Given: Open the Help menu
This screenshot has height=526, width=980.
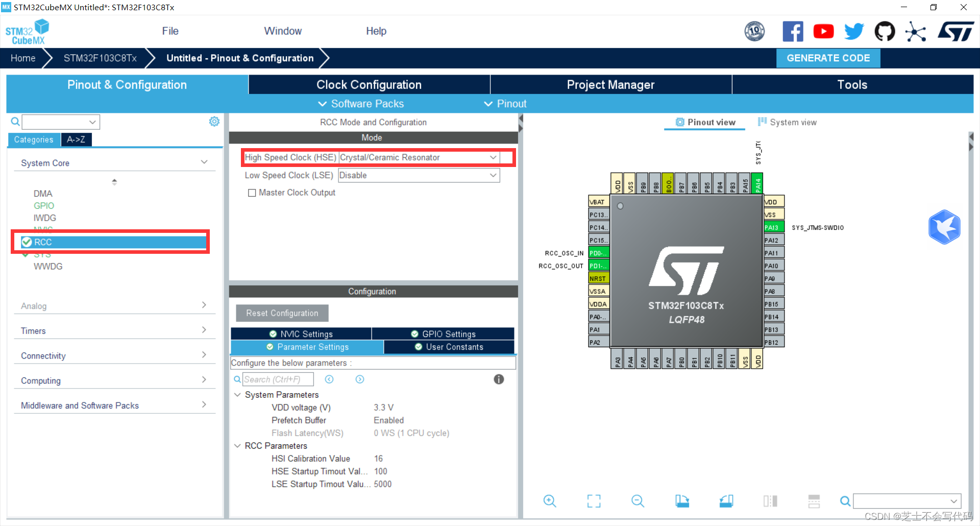Looking at the screenshot, I should point(376,31).
